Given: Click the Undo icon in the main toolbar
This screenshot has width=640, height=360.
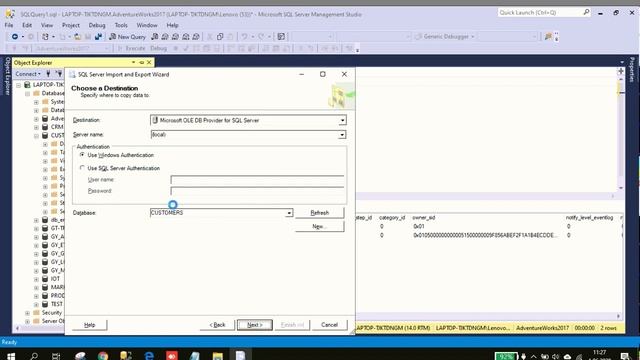Looking at the screenshot, I should coord(244,37).
